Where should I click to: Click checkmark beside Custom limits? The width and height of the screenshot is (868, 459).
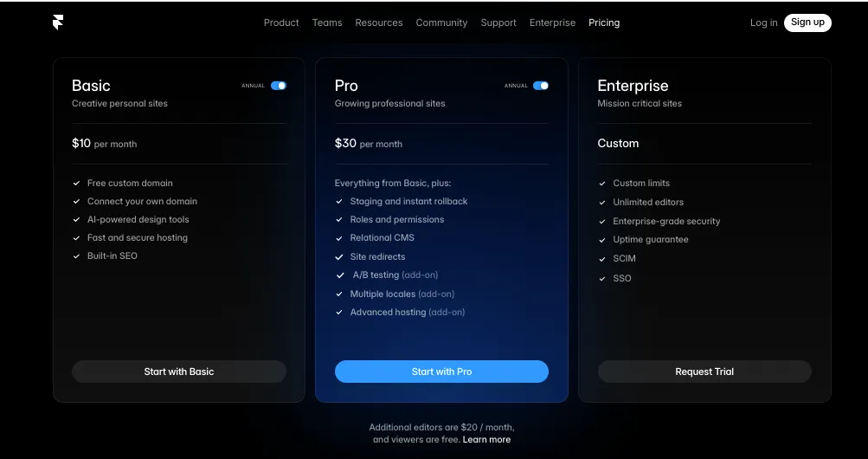602,184
